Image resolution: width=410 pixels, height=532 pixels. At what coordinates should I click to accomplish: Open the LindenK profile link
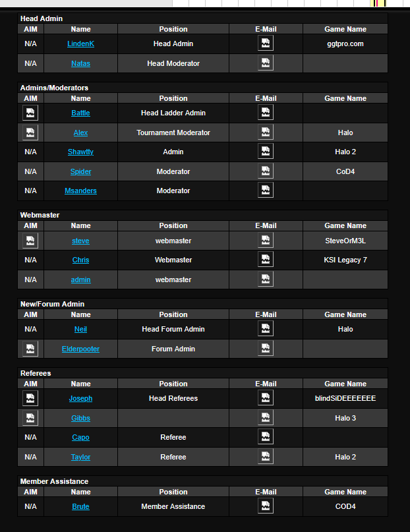tap(80, 44)
